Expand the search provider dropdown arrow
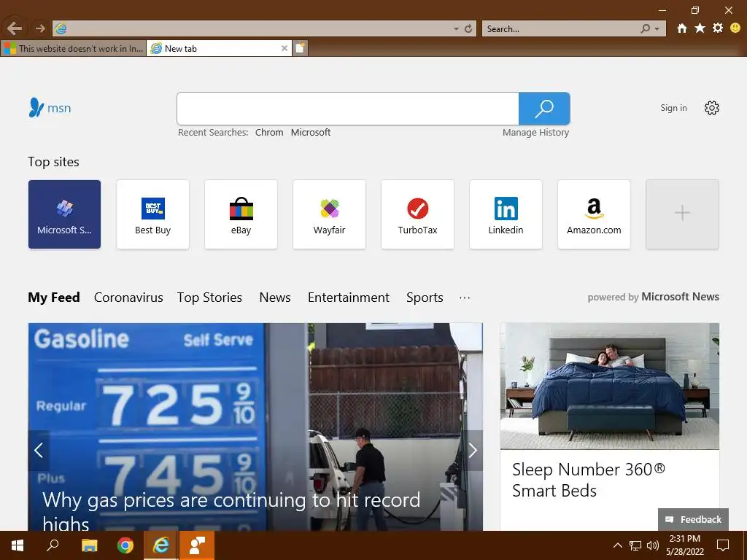The height and width of the screenshot is (560, 747). (x=657, y=29)
